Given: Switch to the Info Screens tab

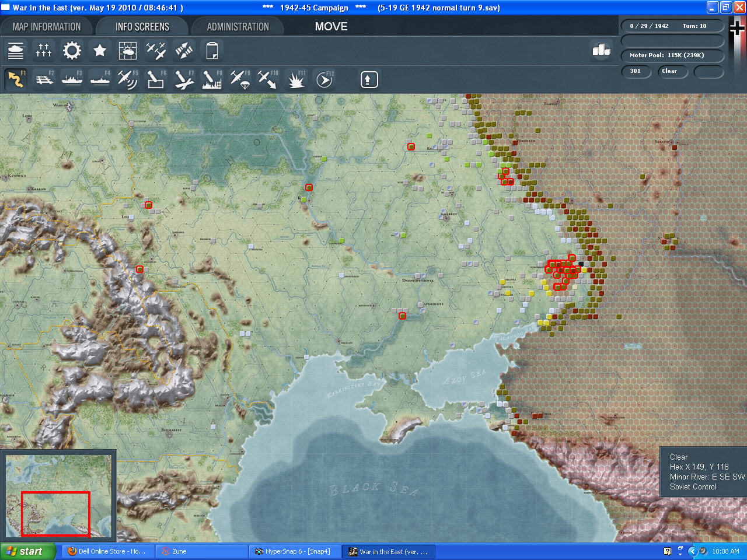Looking at the screenshot, I should click(x=142, y=27).
